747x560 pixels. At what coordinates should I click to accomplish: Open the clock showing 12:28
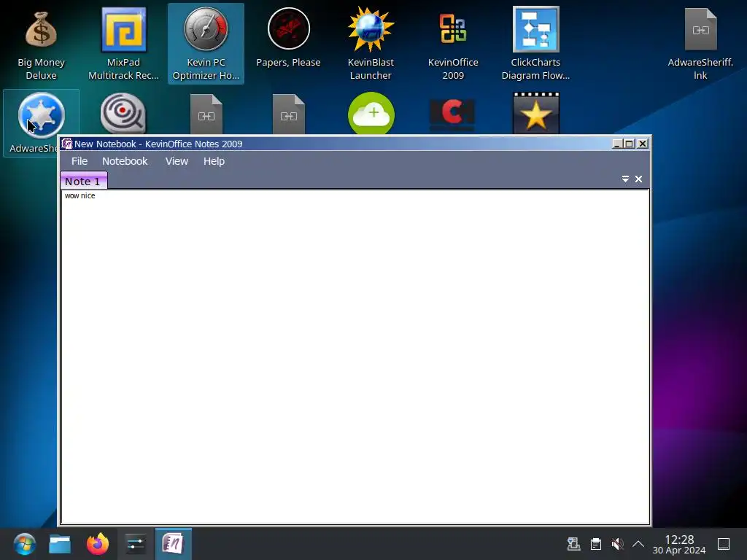click(x=679, y=544)
